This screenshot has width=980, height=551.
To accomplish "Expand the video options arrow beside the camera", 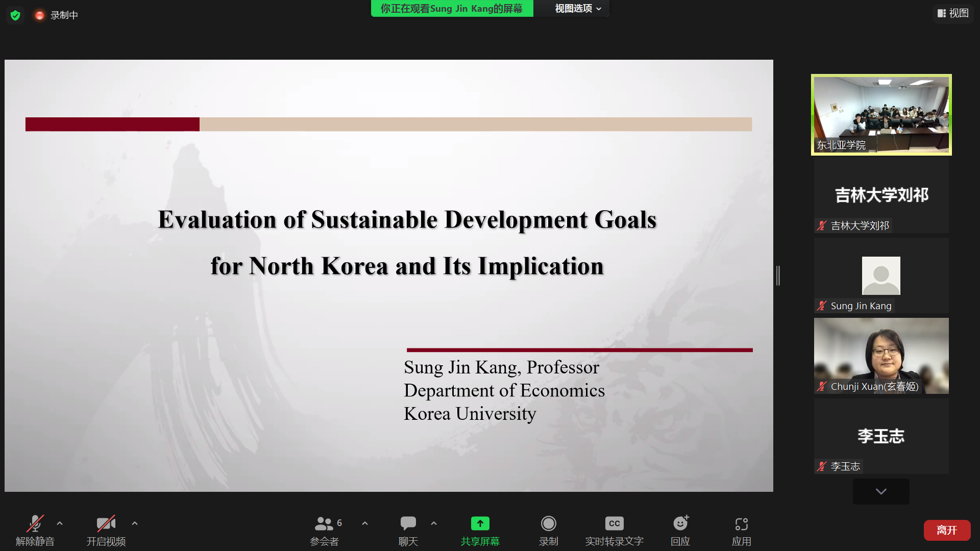I will pyautogui.click(x=135, y=523).
